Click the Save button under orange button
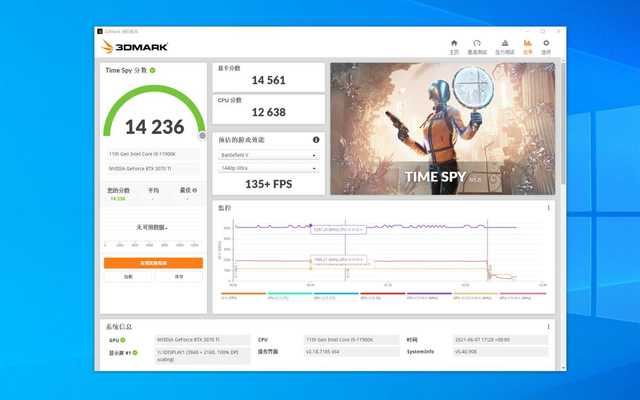Viewport: 640px width, 400px height. tap(179, 276)
